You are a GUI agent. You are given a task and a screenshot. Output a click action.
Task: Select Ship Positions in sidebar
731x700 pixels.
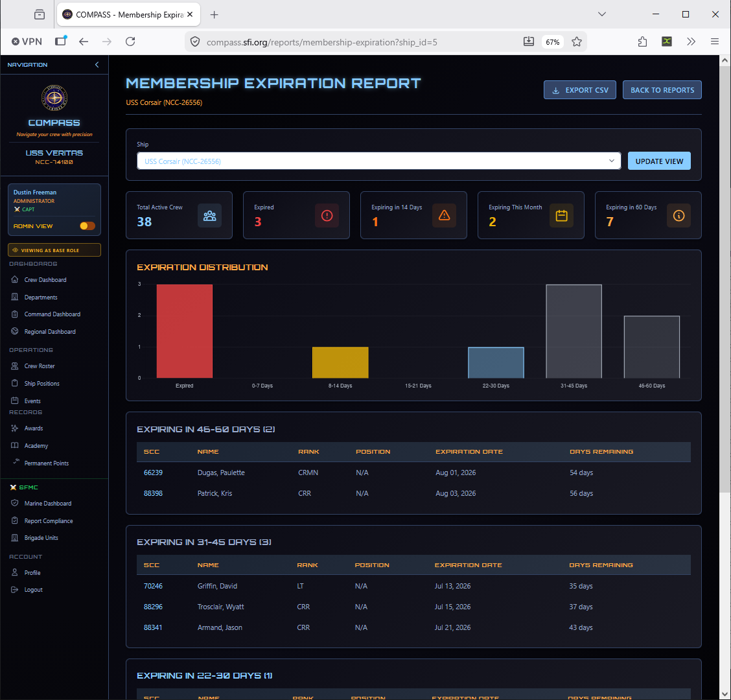click(x=42, y=383)
